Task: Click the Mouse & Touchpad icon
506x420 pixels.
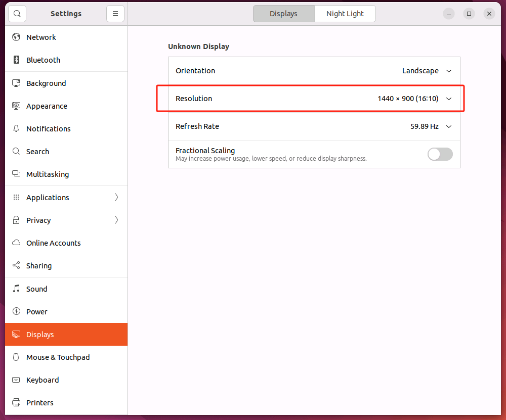Action: pyautogui.click(x=16, y=357)
